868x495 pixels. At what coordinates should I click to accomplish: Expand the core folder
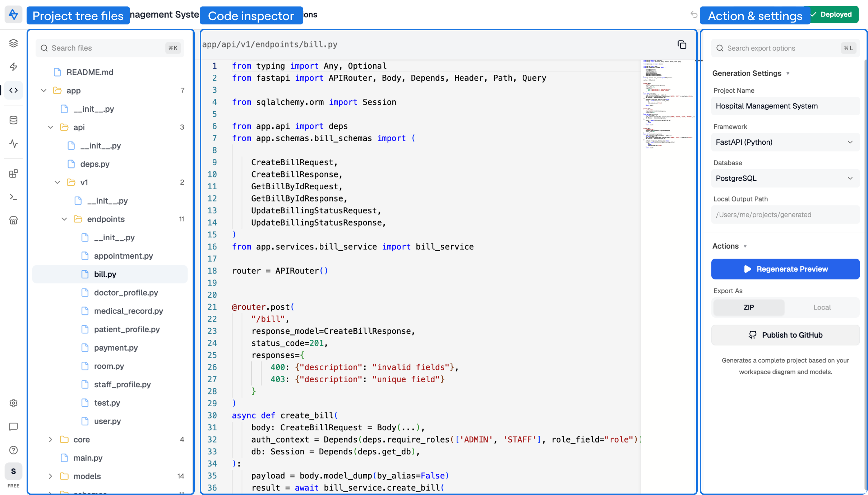50,440
